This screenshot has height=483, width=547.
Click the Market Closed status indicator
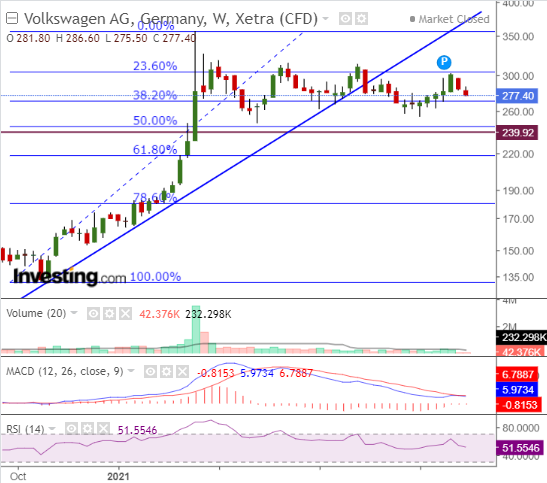(x=450, y=19)
